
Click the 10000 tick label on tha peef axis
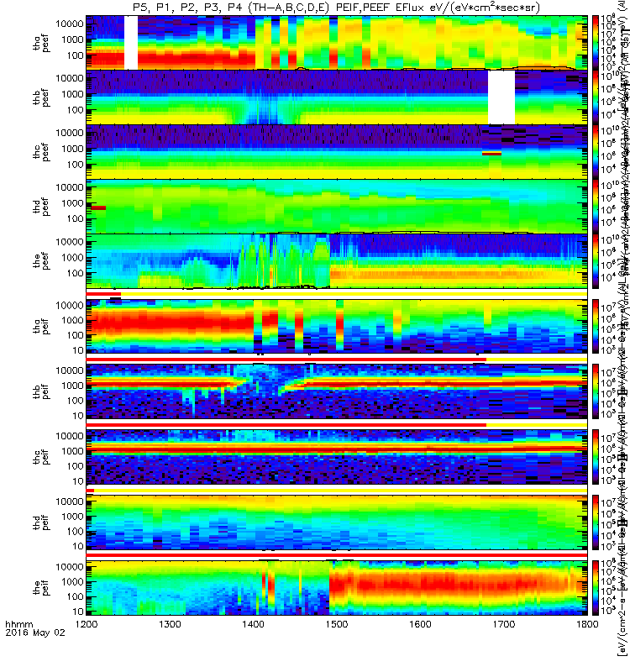[70, 24]
